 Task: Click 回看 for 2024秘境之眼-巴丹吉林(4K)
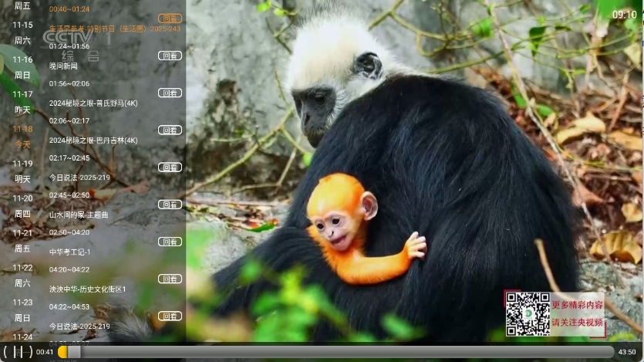170,130
